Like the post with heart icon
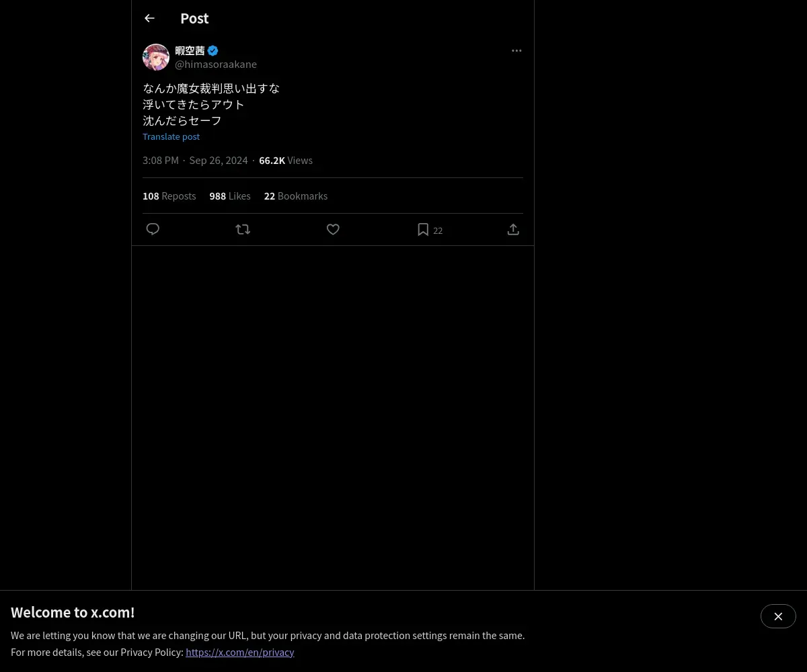 pyautogui.click(x=333, y=229)
